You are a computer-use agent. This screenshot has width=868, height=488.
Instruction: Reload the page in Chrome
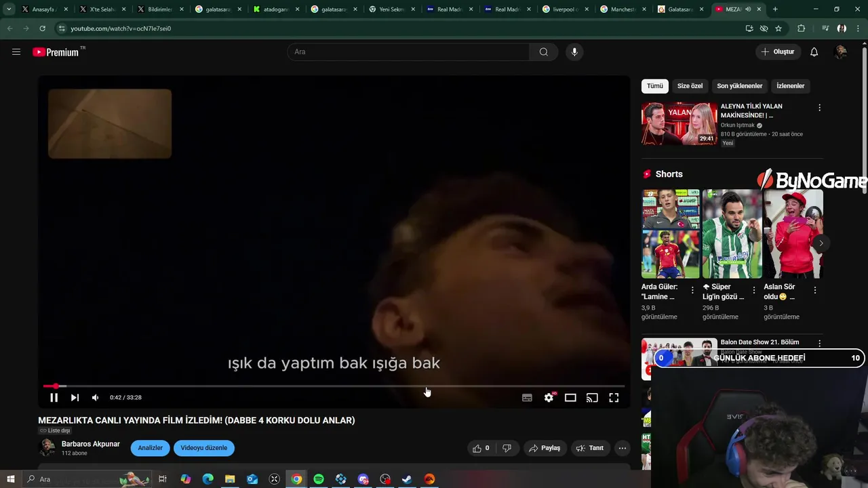coord(42,28)
